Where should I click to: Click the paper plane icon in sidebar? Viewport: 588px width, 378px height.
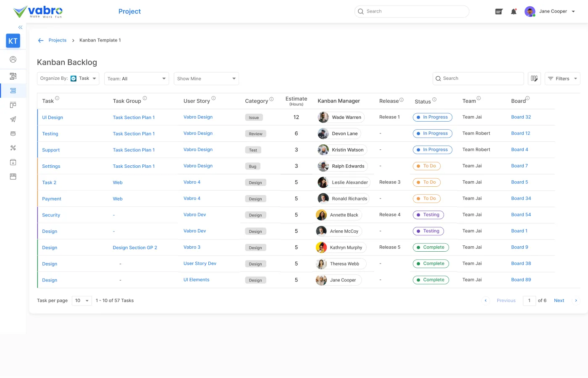(13, 120)
